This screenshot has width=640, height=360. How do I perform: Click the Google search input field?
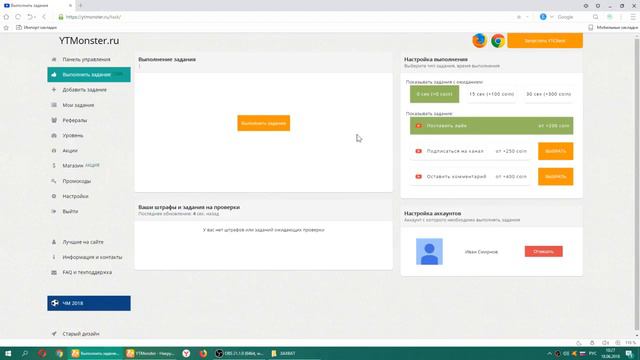pos(573,17)
